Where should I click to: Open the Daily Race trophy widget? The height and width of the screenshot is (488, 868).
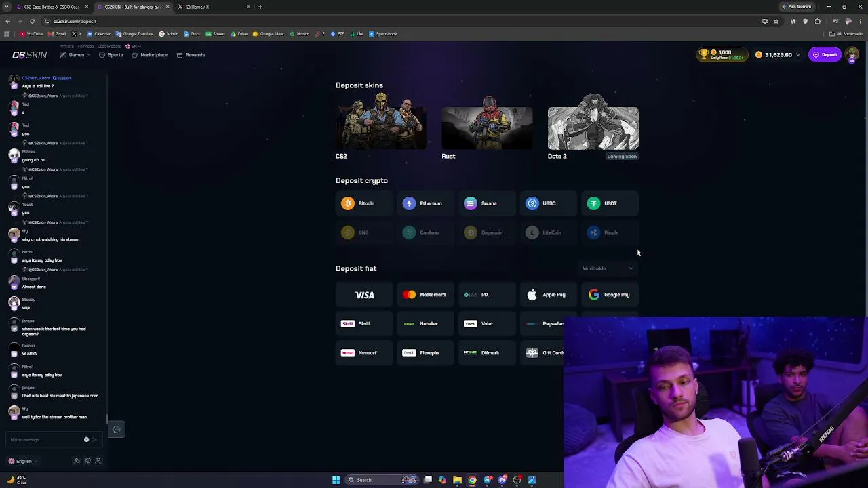pyautogui.click(x=722, y=54)
